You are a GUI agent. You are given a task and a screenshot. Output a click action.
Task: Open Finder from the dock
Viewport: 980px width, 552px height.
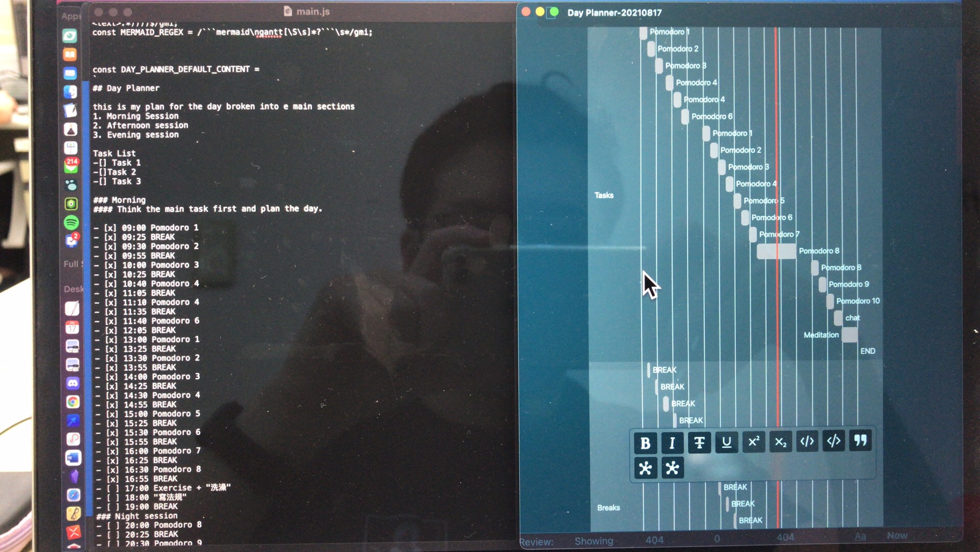click(70, 92)
